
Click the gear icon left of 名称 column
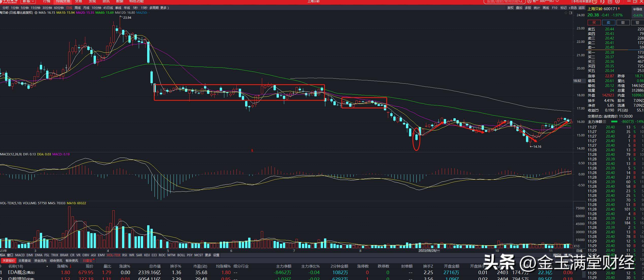[x=1, y=266]
